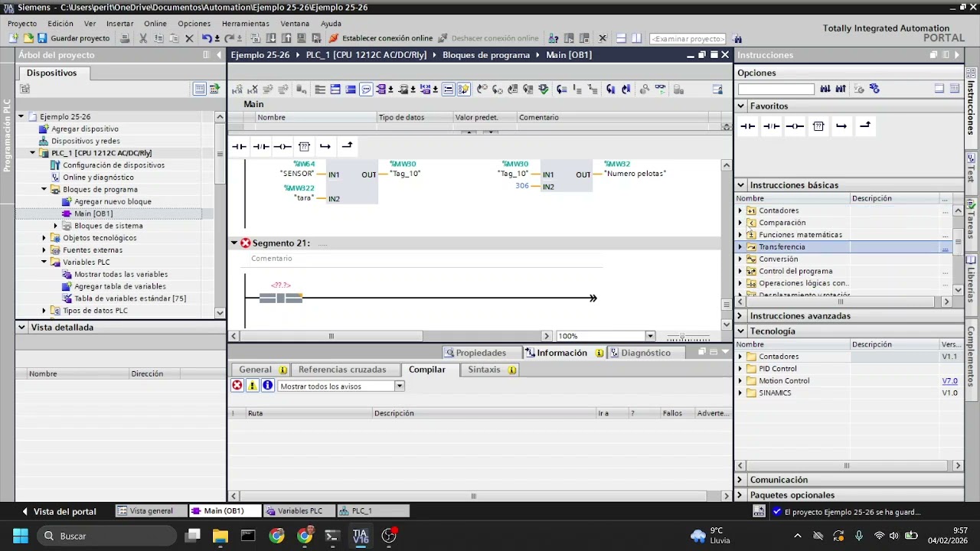The width and height of the screenshot is (980, 551).
Task: Select Main [OB1] in project tree
Action: (x=93, y=214)
